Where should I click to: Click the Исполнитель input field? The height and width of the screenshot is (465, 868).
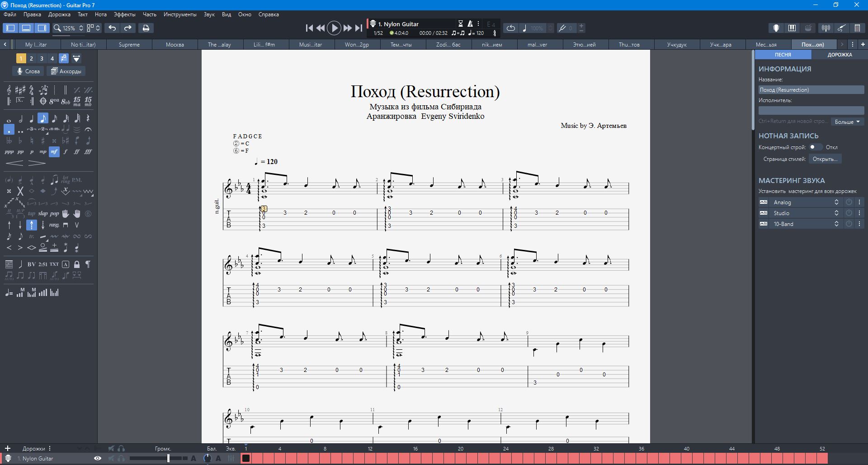click(x=811, y=111)
